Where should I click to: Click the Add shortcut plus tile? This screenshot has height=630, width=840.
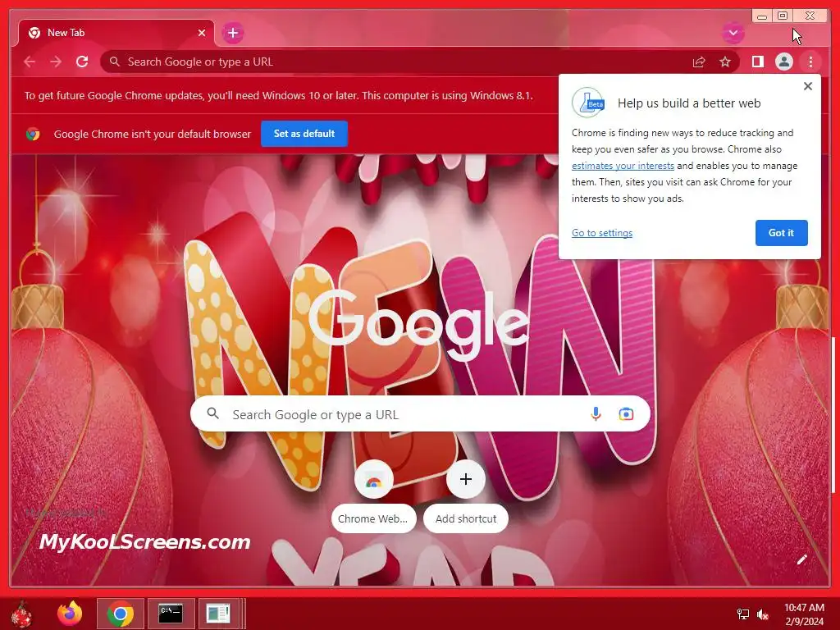(466, 479)
